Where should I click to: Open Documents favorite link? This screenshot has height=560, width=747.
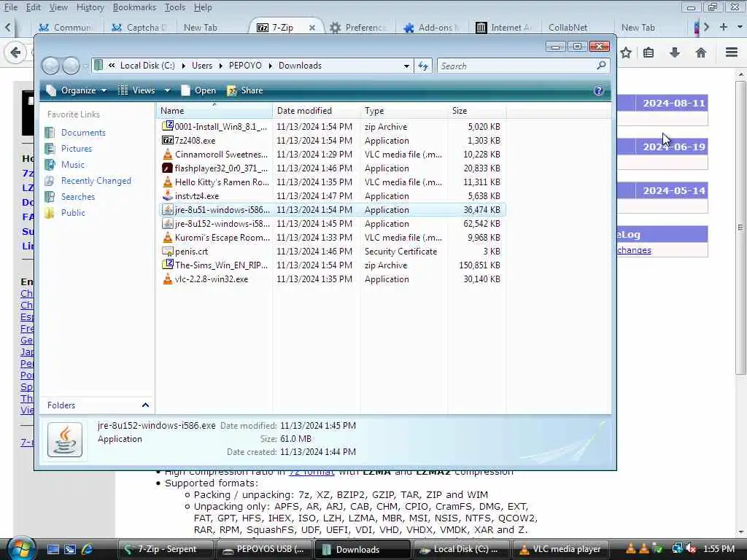coord(83,133)
